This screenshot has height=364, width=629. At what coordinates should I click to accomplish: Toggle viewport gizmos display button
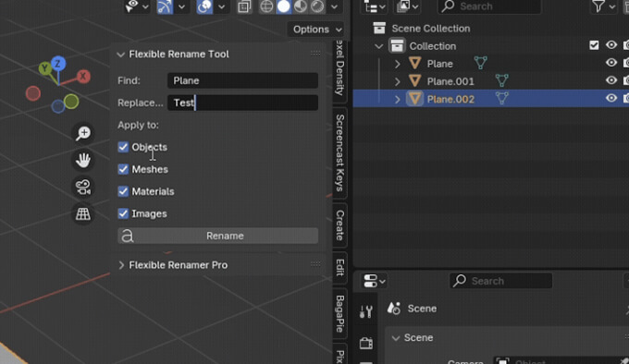(165, 6)
